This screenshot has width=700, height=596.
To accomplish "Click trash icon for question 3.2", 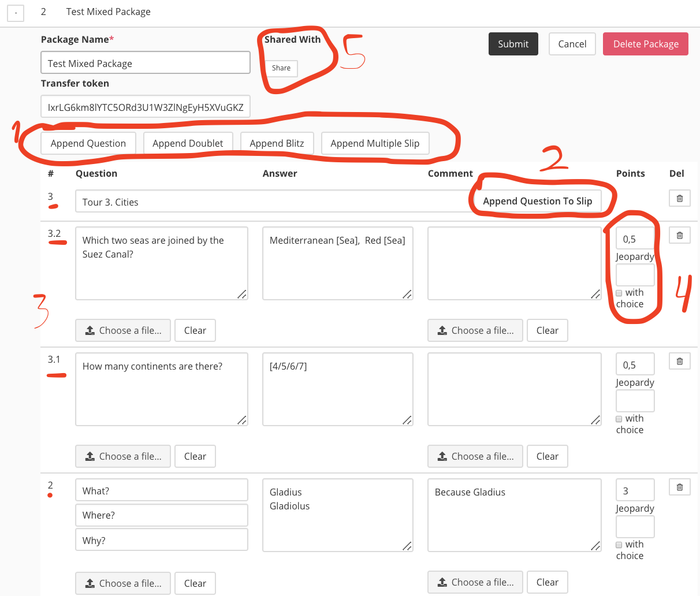I will coord(679,236).
